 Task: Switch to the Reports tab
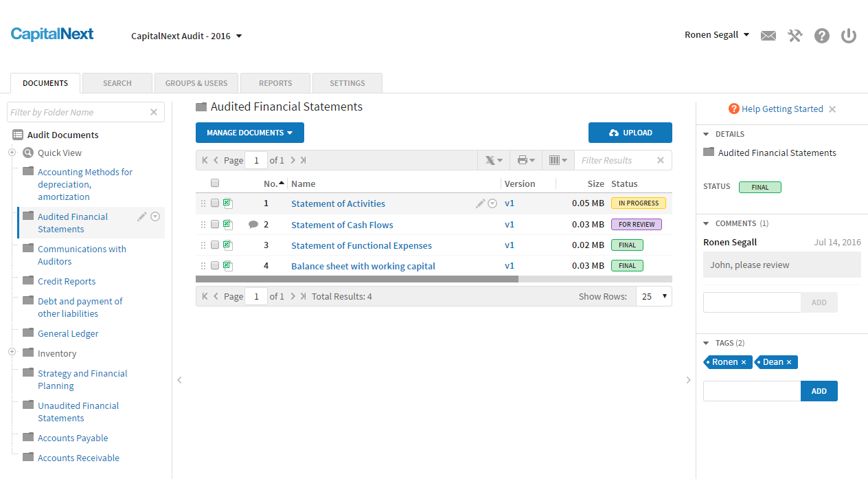pos(275,82)
